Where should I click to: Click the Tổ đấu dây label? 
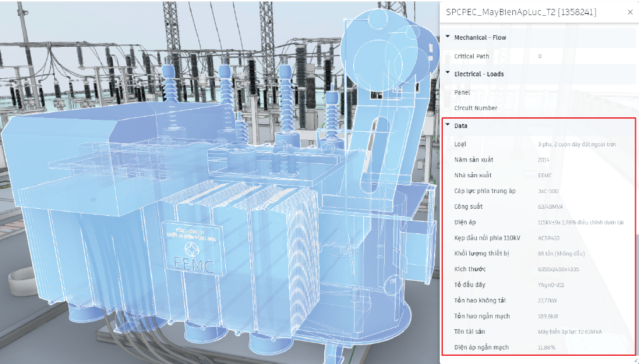pyautogui.click(x=469, y=285)
